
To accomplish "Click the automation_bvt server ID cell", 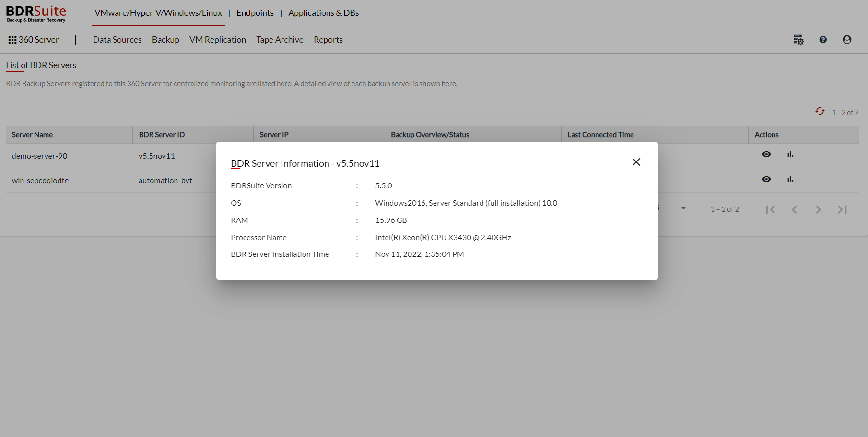I will pyautogui.click(x=165, y=180).
